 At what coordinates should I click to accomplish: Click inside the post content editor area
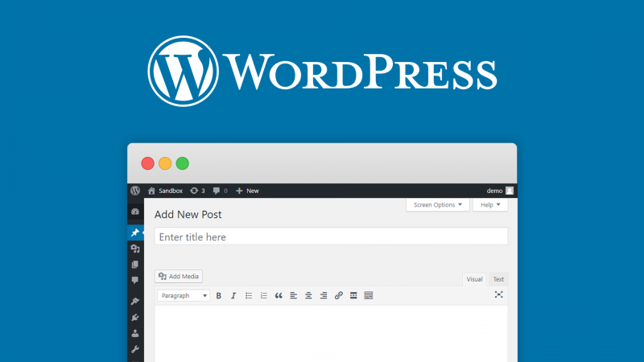(331, 334)
